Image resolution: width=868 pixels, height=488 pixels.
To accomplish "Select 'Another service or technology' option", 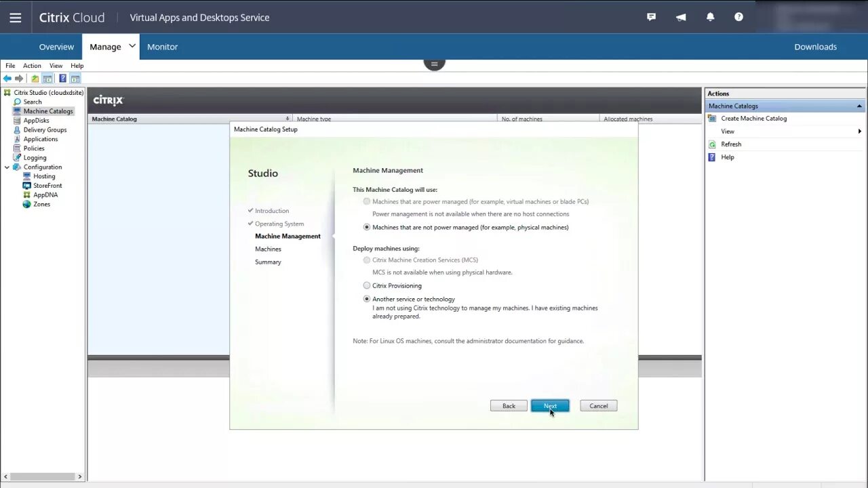I will [367, 299].
